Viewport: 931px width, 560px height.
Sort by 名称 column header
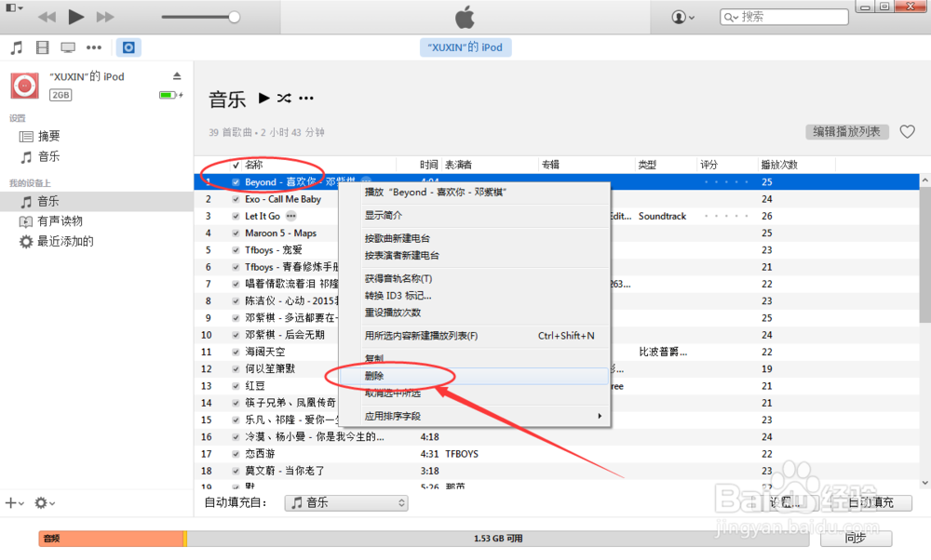[253, 165]
